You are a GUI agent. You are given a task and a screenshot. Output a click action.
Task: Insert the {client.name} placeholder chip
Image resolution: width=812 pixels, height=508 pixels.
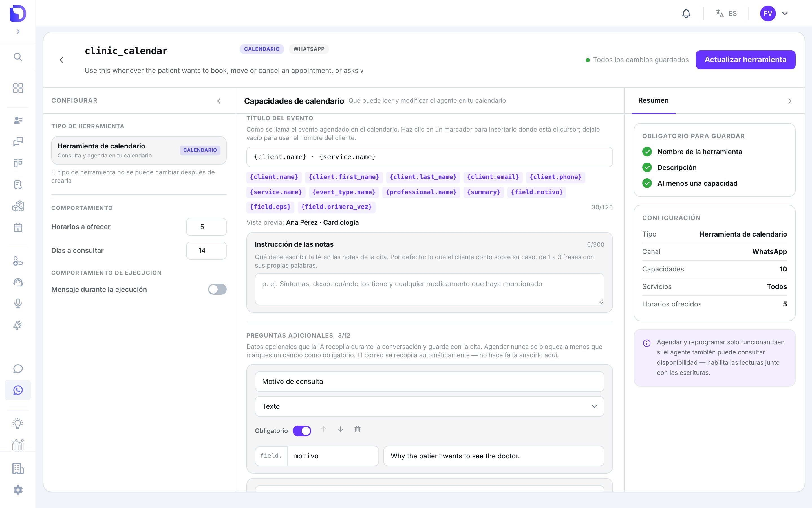coord(274,177)
